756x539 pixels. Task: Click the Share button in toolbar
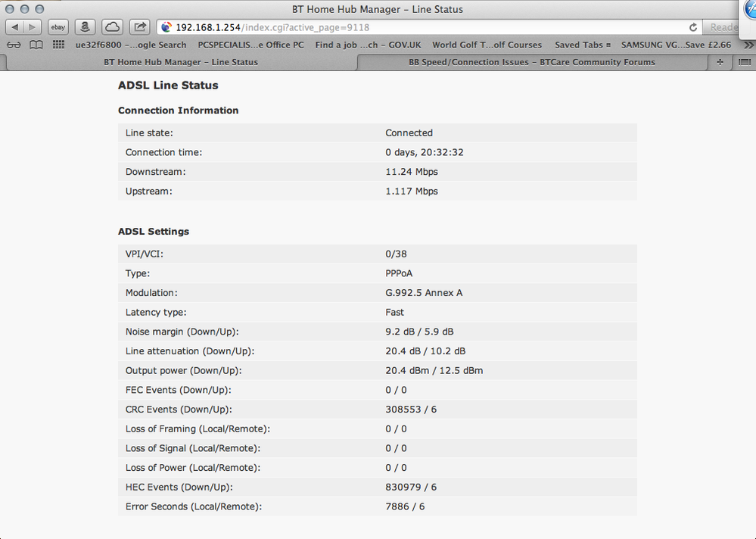(140, 27)
